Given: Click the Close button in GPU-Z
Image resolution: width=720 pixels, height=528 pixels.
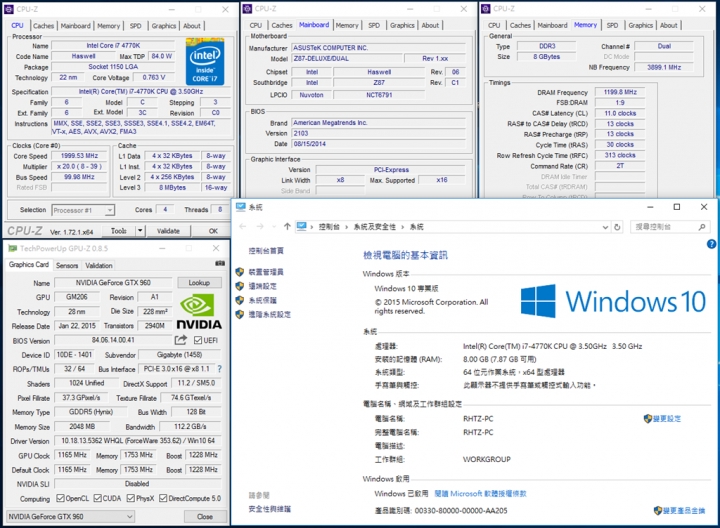Looking at the screenshot, I should point(205,517).
